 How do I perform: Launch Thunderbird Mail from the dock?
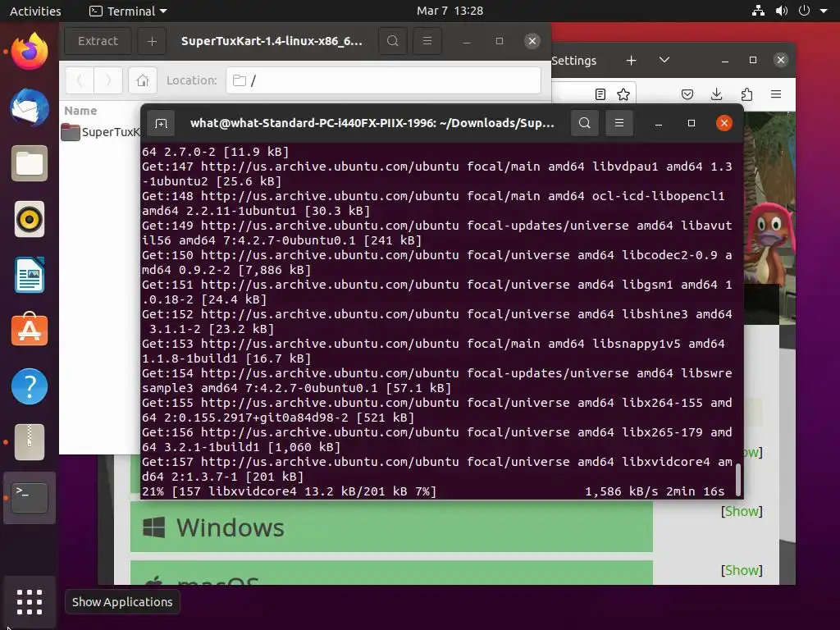[x=30, y=107]
